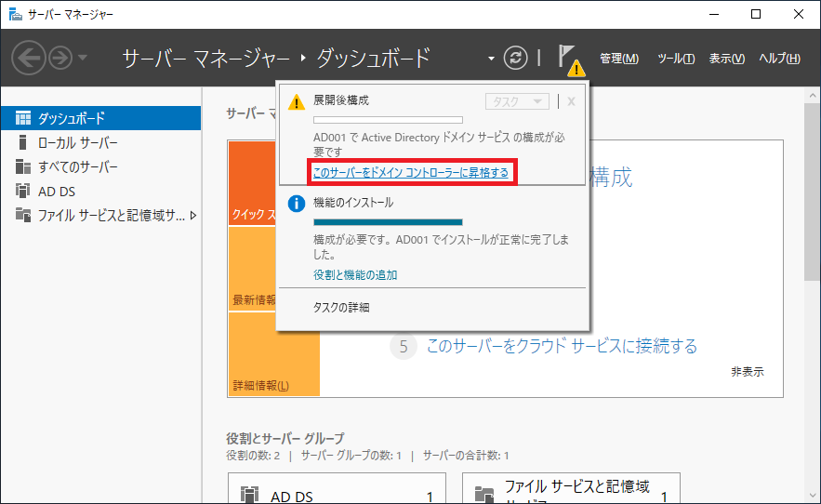Maximize the サーバー マネージャー window
821x504 pixels.
(756, 14)
